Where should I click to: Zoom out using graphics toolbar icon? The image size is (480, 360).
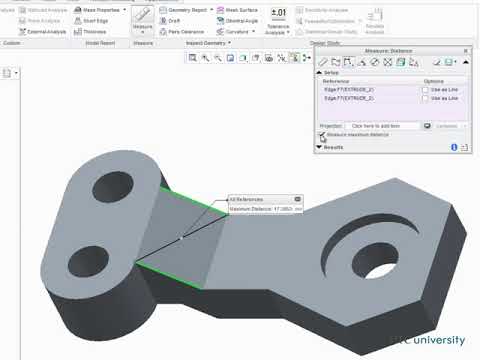coord(218,58)
